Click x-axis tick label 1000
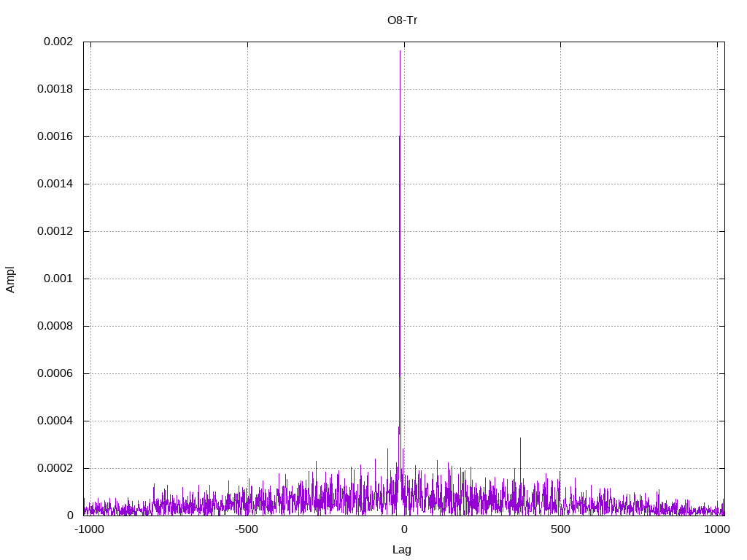 pyautogui.click(x=717, y=529)
